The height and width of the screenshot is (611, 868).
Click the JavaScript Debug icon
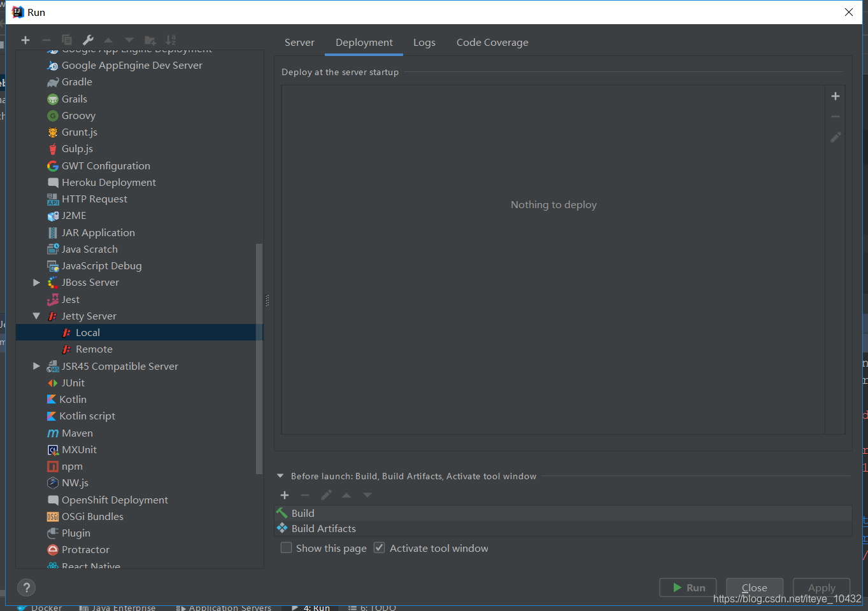coord(53,266)
